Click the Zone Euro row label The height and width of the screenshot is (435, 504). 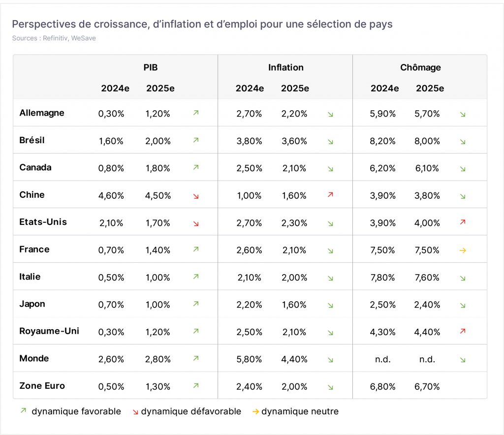click(42, 386)
